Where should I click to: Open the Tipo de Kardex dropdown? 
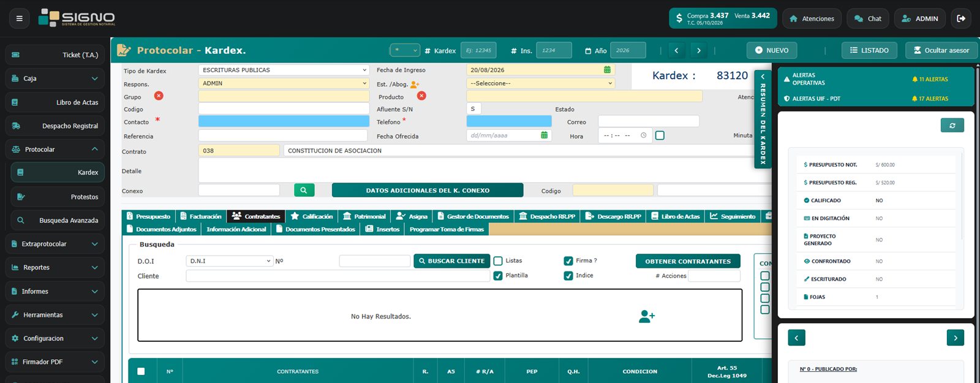tap(284, 70)
